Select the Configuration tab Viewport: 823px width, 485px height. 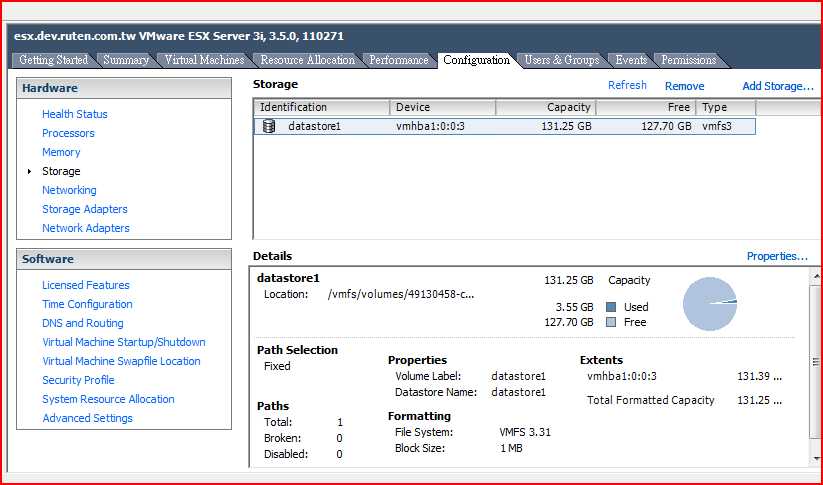point(476,60)
